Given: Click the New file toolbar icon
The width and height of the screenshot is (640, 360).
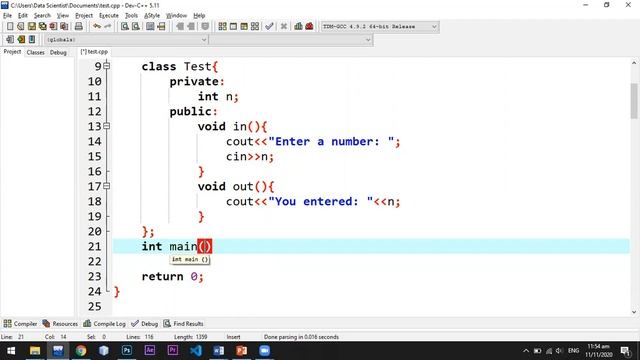Looking at the screenshot, I should coord(10,27).
